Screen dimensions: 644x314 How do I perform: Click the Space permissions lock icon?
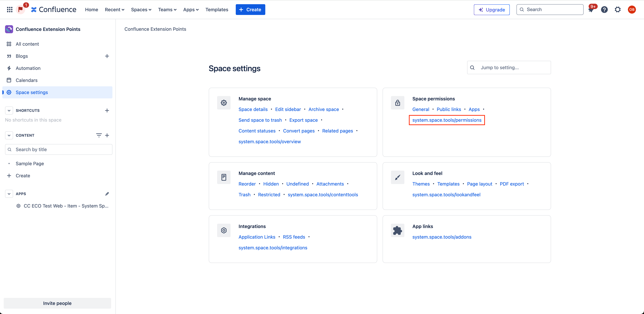pyautogui.click(x=398, y=103)
